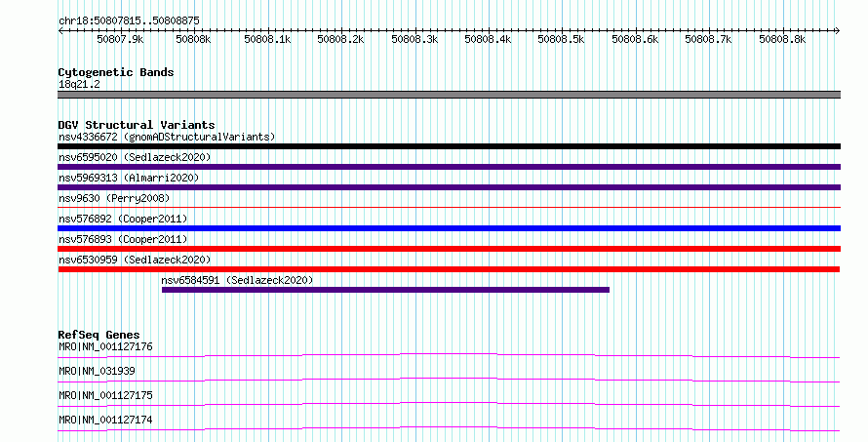
Task: Click the DGV Structural Variants track title
Action: click(137, 125)
